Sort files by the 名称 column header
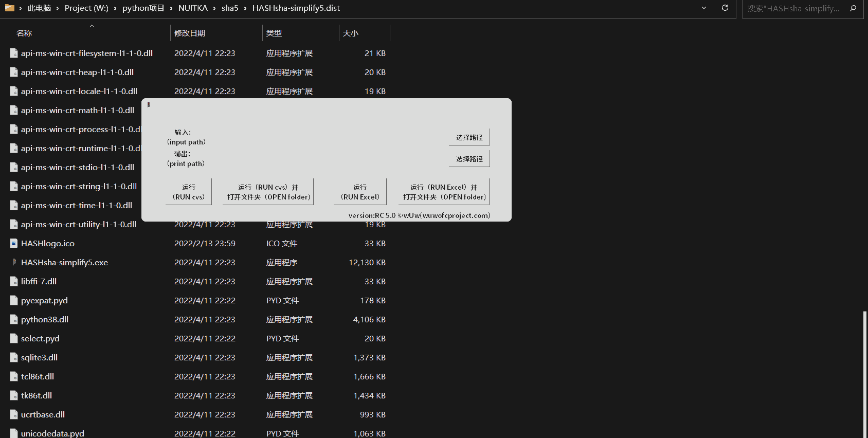868x438 pixels. tap(24, 33)
